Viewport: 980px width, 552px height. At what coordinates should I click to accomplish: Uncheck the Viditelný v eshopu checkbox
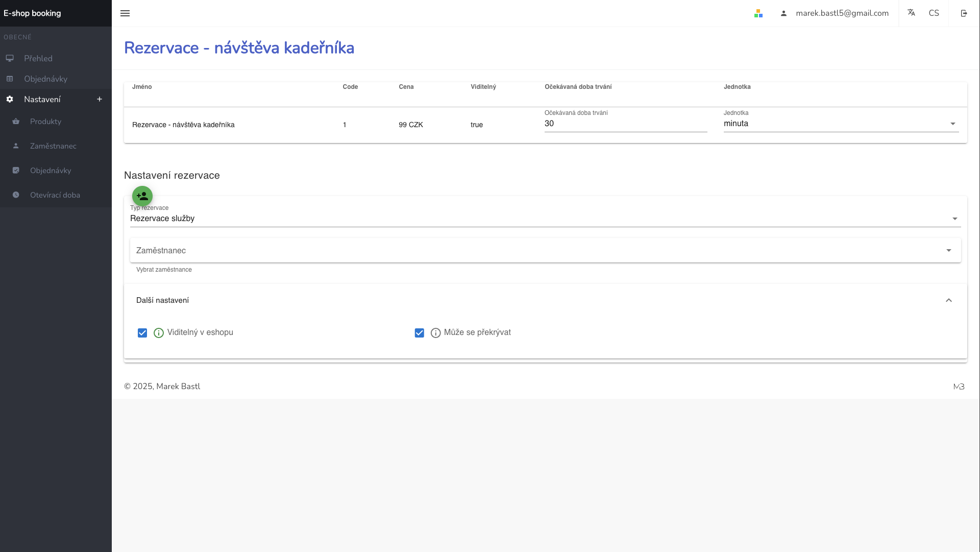click(142, 333)
